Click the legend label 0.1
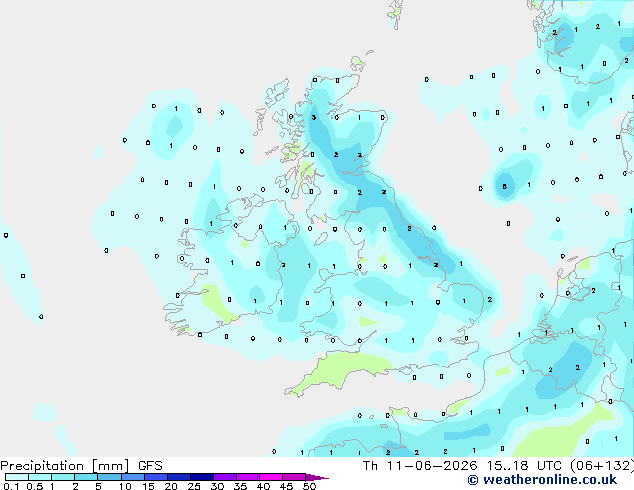 10,486
